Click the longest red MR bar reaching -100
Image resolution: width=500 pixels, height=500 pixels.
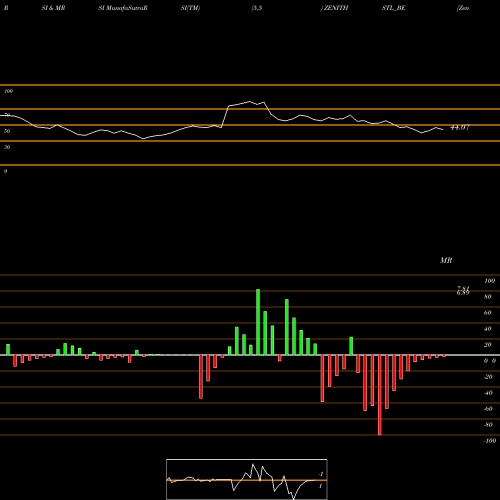pyautogui.click(x=380, y=395)
